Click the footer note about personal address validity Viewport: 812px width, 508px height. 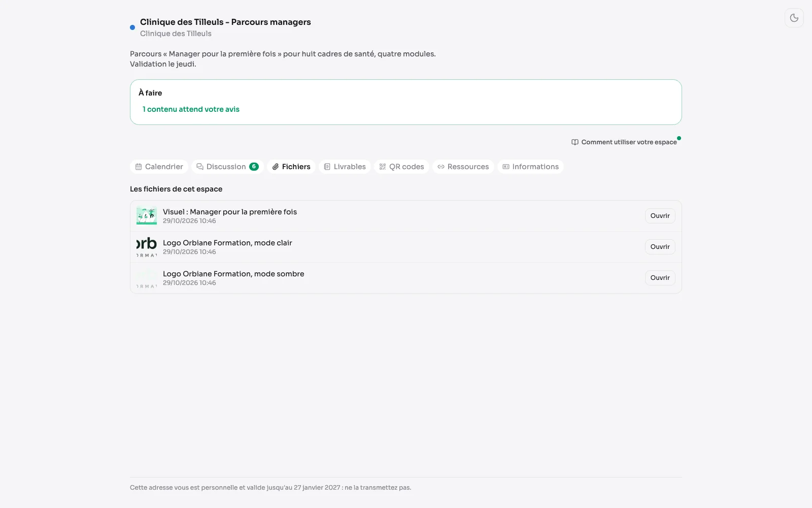[270, 488]
